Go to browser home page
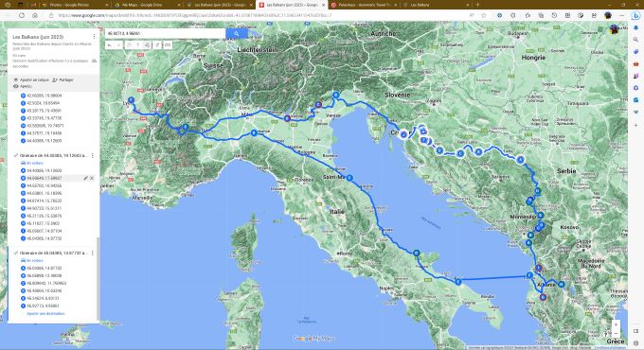The height and width of the screenshot is (350, 644). tap(35, 15)
